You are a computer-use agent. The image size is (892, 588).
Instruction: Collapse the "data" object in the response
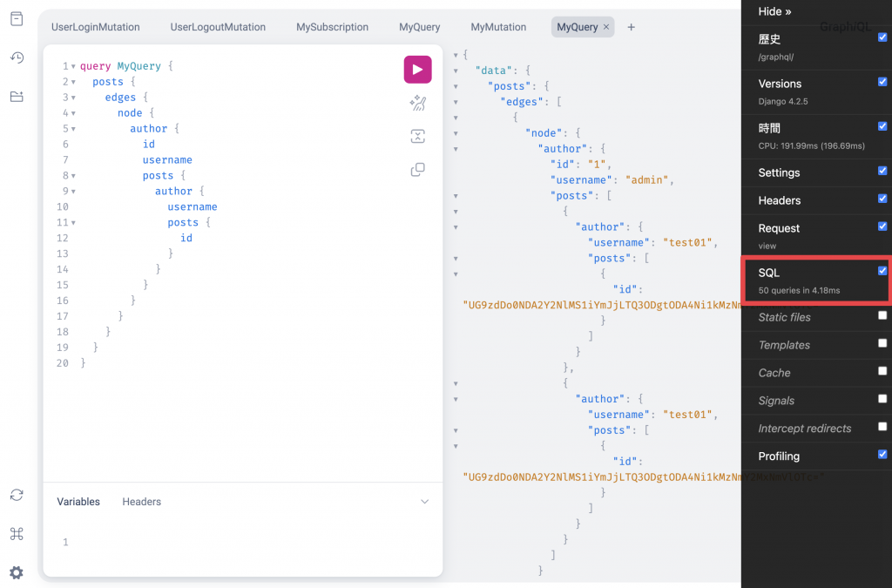[x=456, y=71]
